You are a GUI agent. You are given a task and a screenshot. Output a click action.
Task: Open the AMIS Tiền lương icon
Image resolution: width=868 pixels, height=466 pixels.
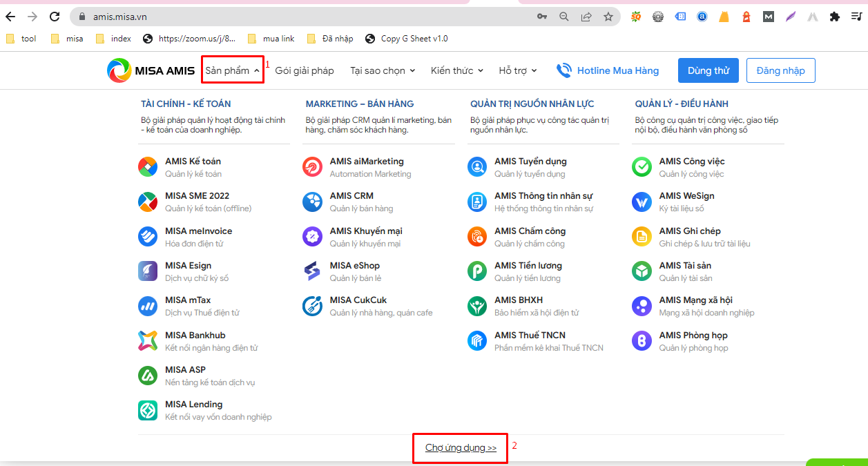(477, 271)
